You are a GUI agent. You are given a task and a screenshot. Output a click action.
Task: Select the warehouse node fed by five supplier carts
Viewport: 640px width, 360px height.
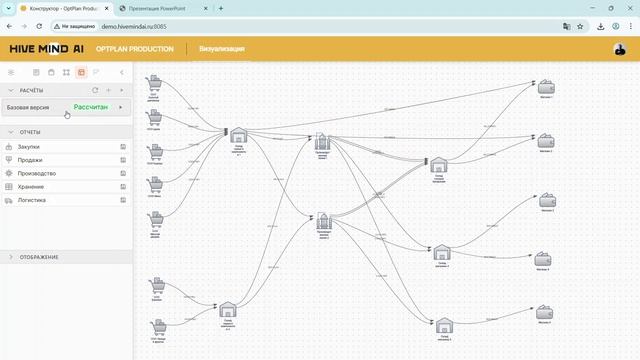pyautogui.click(x=239, y=135)
